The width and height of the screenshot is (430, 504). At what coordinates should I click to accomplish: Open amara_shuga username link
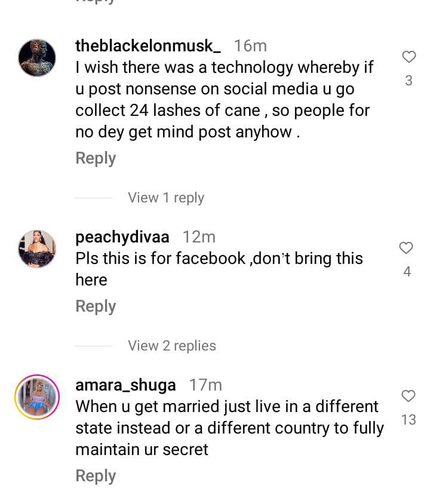(x=125, y=385)
